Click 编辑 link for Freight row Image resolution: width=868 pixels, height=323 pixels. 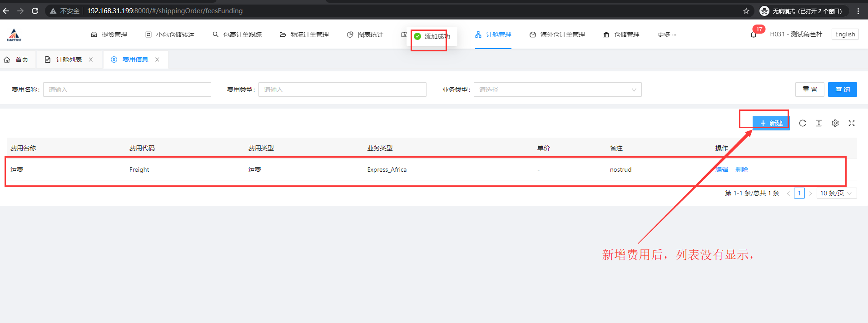(721, 169)
